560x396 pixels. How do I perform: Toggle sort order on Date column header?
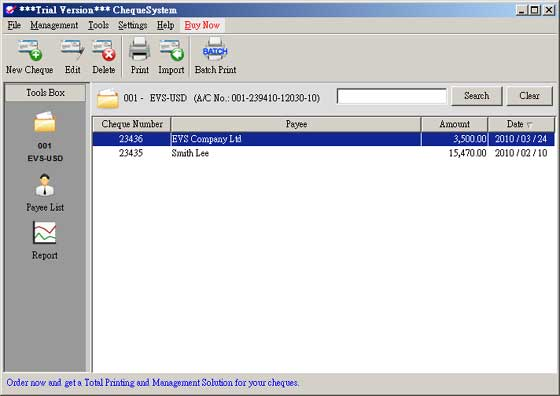[x=521, y=124]
